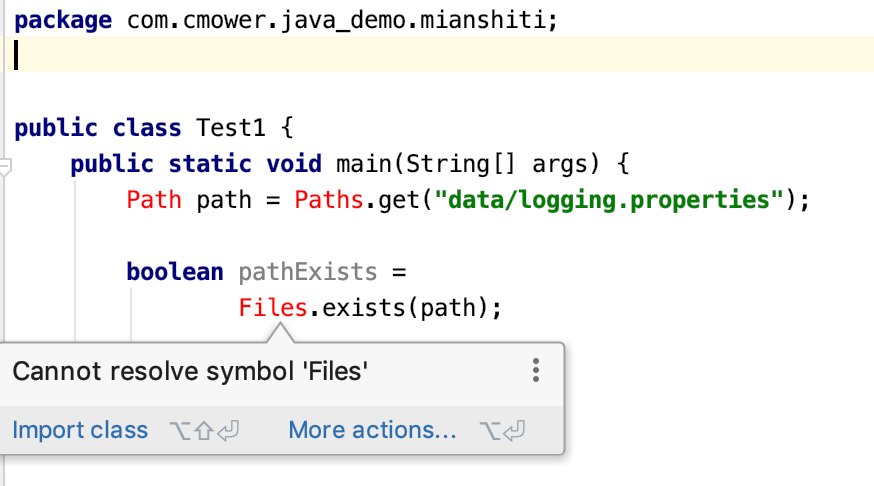Image resolution: width=874 pixels, height=486 pixels.
Task: Open the tooltip's three-dot options menu
Action: pyautogui.click(x=536, y=371)
